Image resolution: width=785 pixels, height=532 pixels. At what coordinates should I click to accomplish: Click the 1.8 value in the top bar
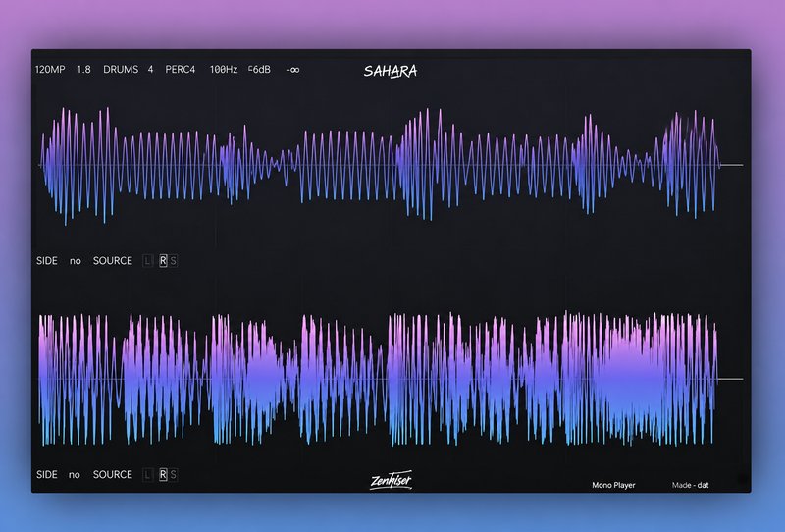tap(83, 69)
